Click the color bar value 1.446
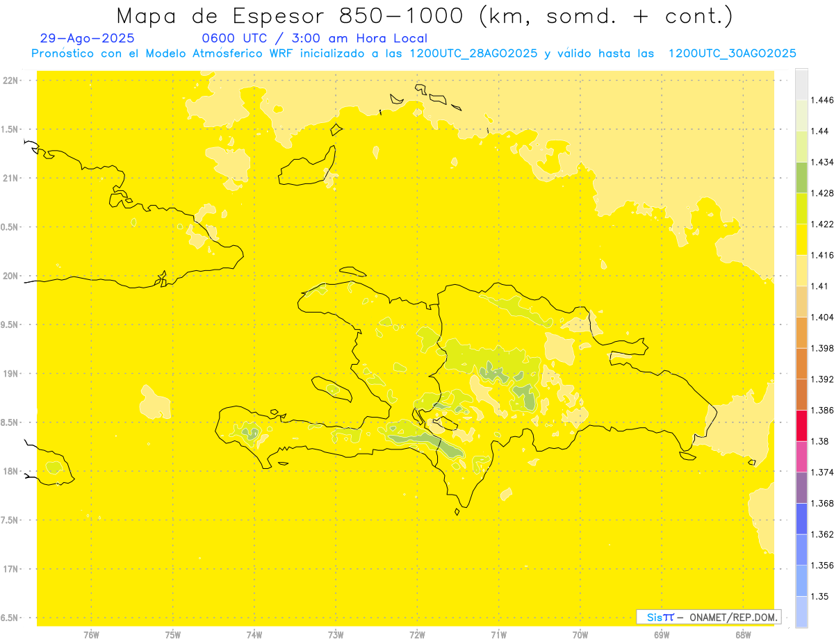Viewport: 834px width, 644px height. pos(822,100)
